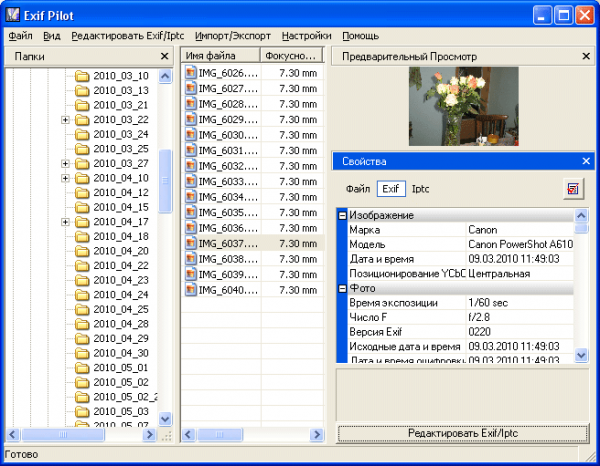Click the IMG_6040 file image icon

coord(190,289)
